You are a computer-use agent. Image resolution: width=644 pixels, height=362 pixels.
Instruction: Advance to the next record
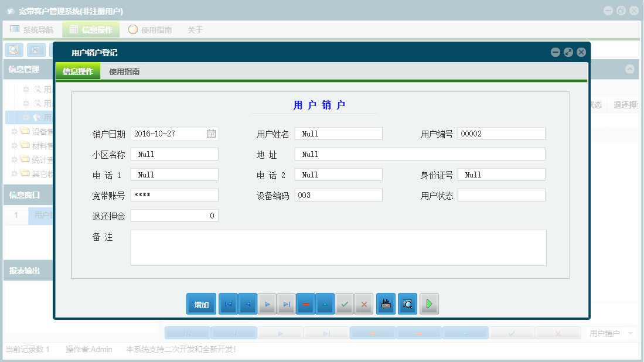coord(267,303)
